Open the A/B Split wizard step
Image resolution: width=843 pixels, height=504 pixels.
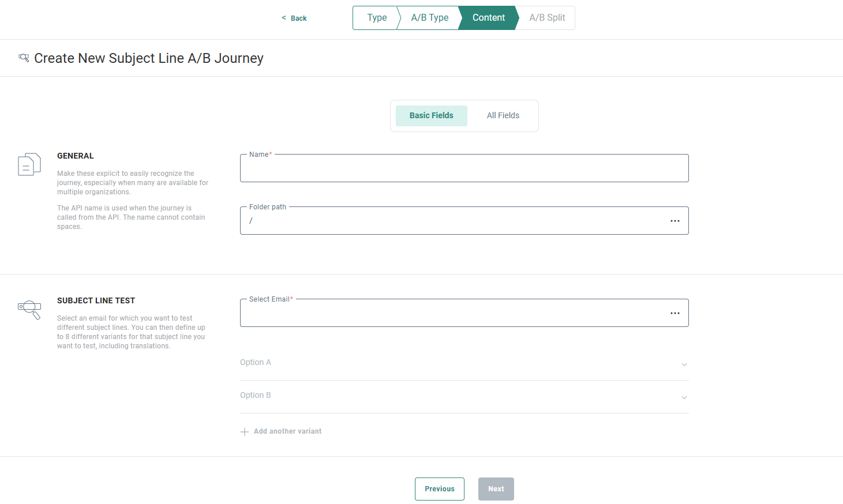point(547,18)
